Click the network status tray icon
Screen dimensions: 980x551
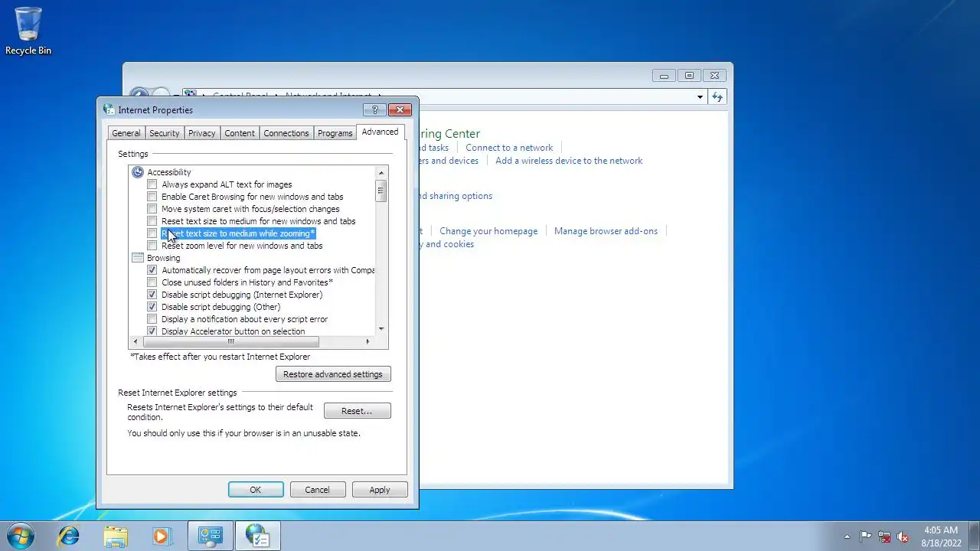[884, 536]
